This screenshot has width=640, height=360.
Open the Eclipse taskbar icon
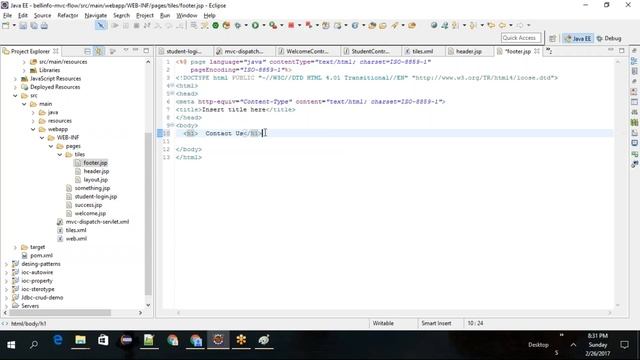pos(218,340)
